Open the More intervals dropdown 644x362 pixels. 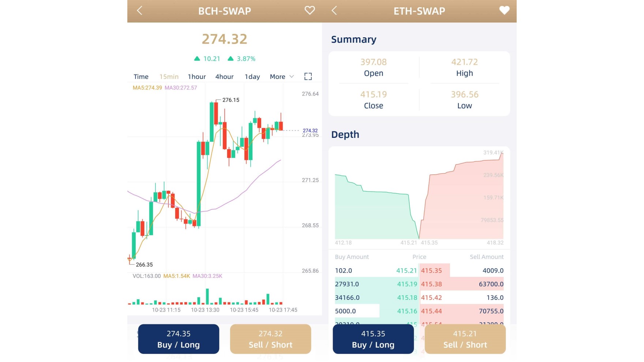[282, 77]
